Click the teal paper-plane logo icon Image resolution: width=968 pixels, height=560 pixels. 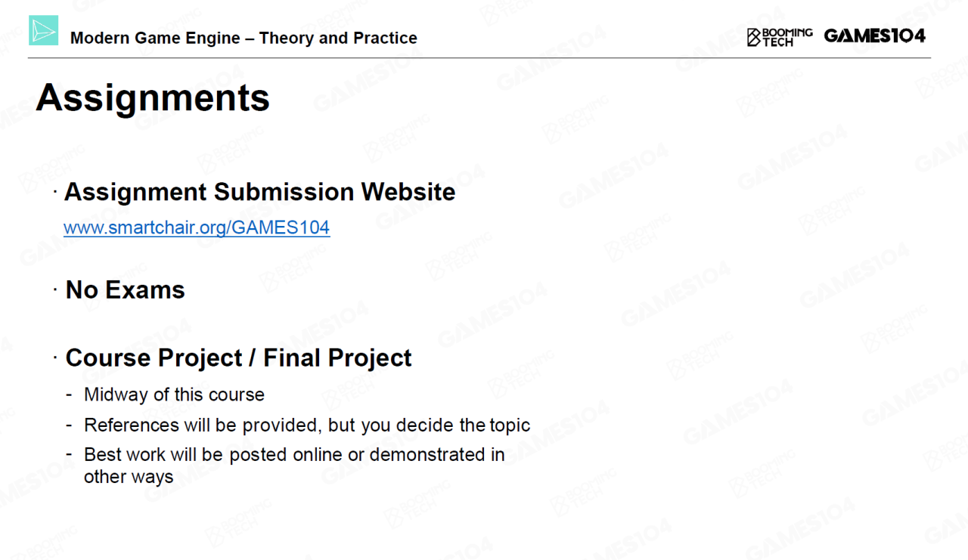coord(43,30)
